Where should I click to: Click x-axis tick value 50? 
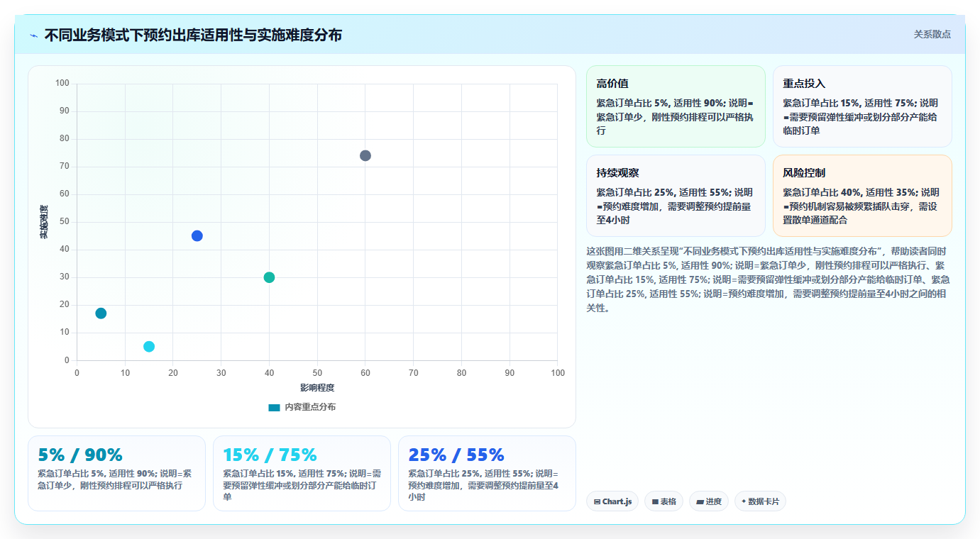coord(317,373)
